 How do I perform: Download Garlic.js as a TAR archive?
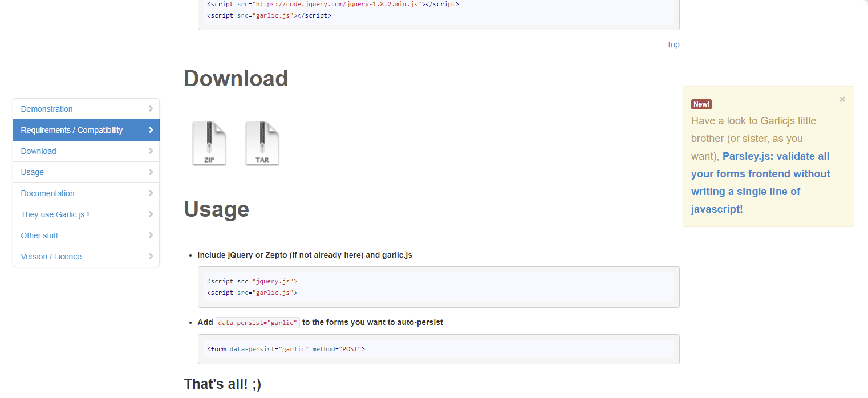pyautogui.click(x=262, y=143)
